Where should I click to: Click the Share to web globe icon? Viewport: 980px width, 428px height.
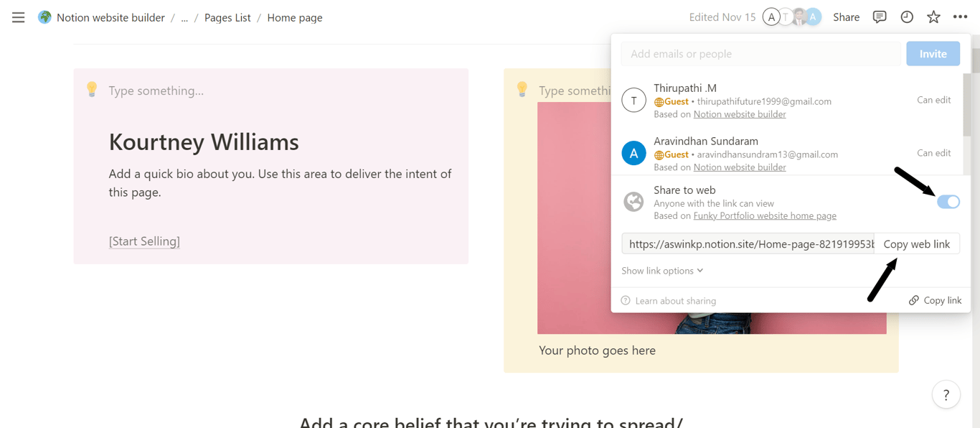pyautogui.click(x=633, y=202)
